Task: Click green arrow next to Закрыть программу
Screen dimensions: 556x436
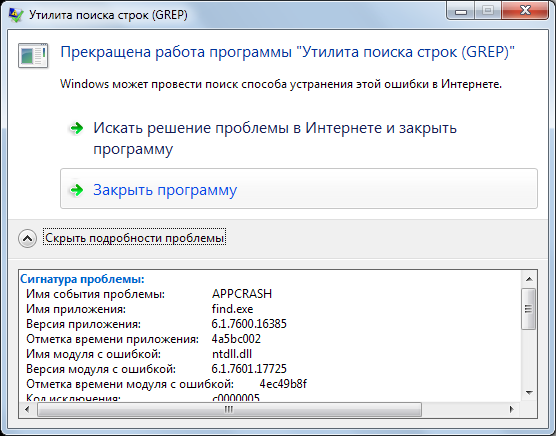Action: pyautogui.click(x=76, y=190)
